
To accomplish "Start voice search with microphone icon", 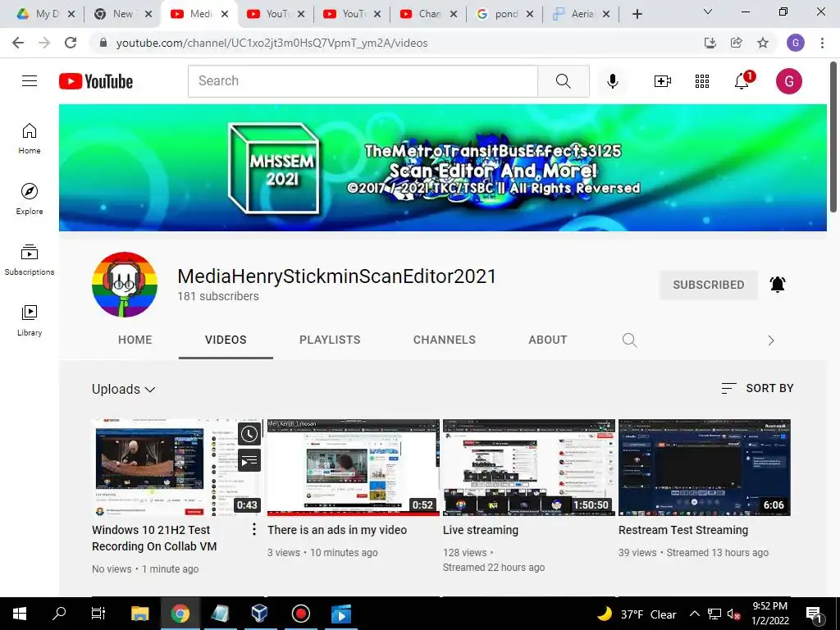I will coord(612,81).
